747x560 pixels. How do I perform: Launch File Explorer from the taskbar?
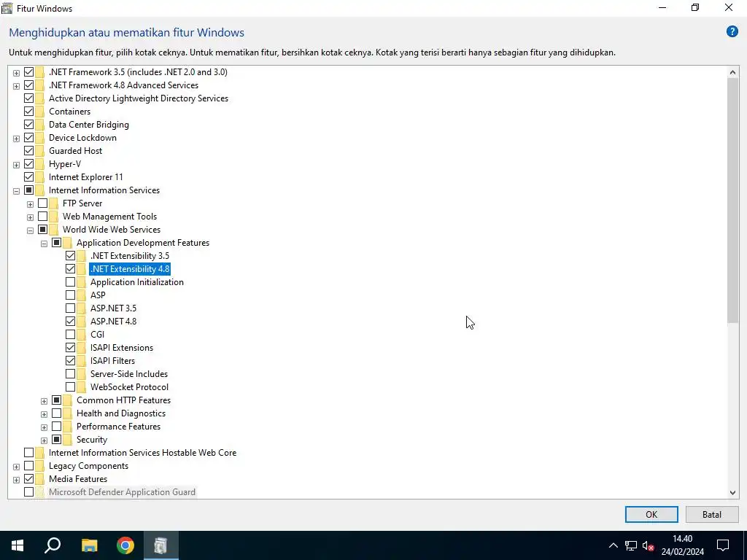coord(89,545)
